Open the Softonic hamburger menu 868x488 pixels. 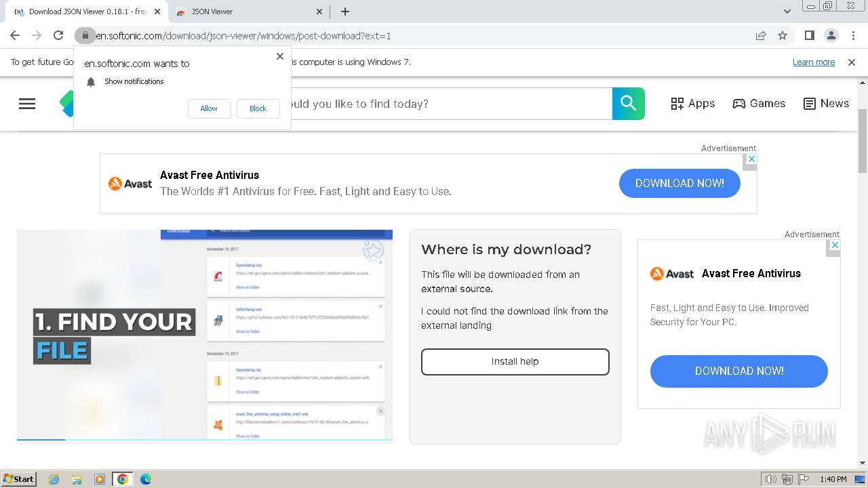(x=27, y=104)
